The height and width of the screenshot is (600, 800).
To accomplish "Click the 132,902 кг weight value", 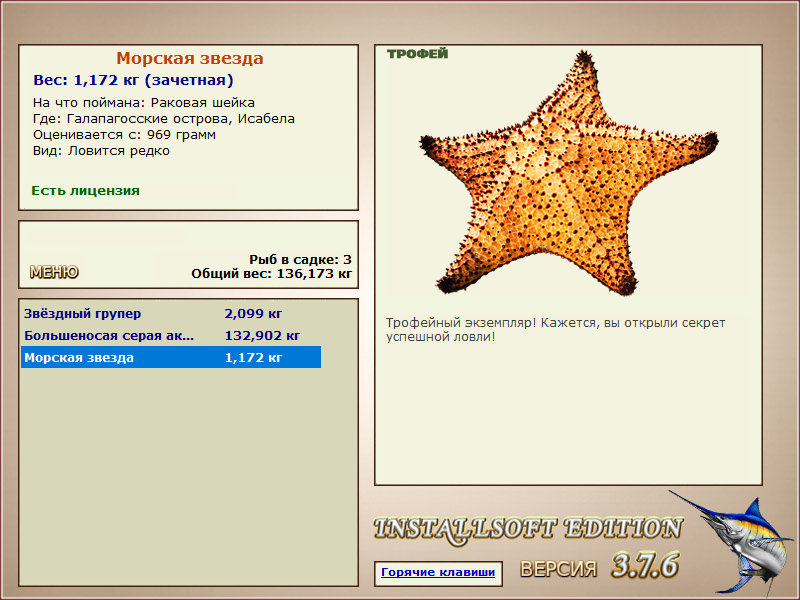I will pos(262,336).
